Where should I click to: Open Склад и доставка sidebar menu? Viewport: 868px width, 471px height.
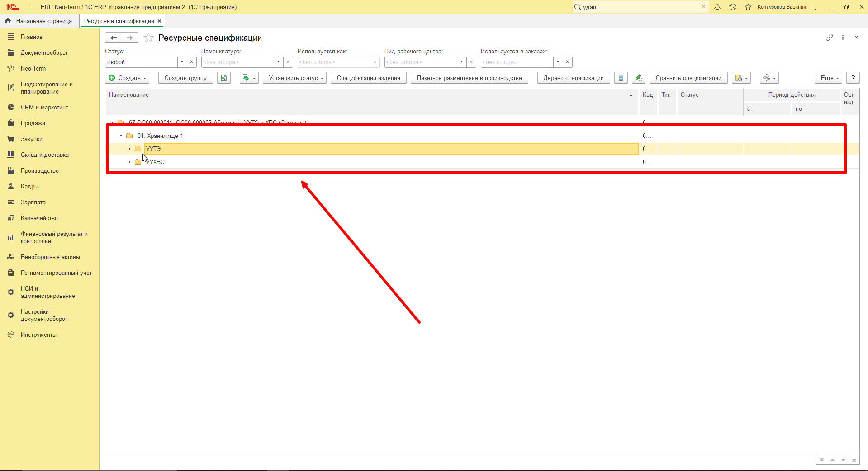tap(45, 155)
